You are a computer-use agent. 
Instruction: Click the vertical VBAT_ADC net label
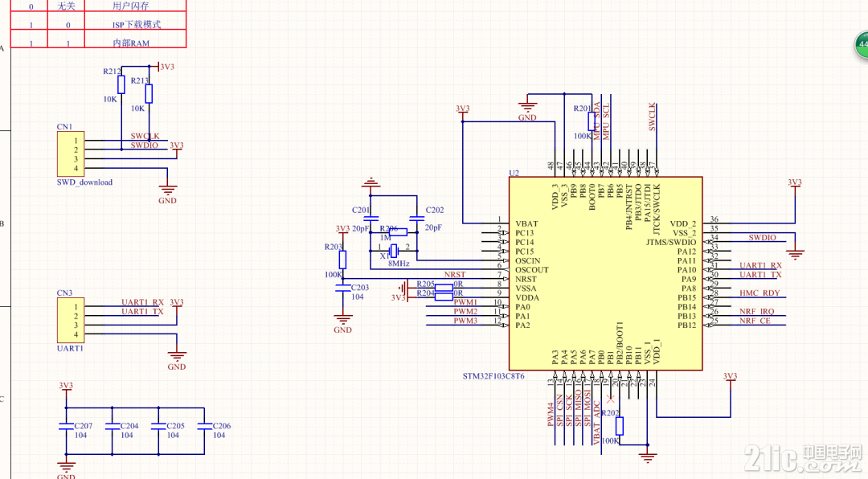click(x=596, y=423)
